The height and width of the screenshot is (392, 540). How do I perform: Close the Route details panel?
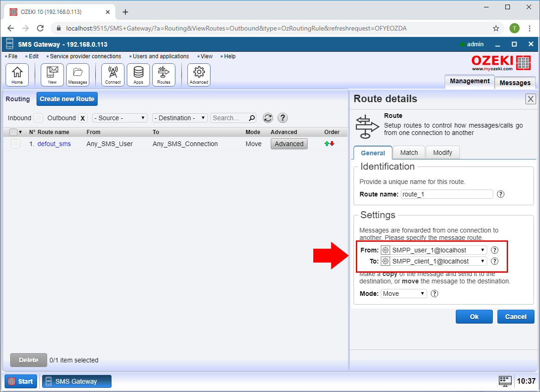pos(531,99)
